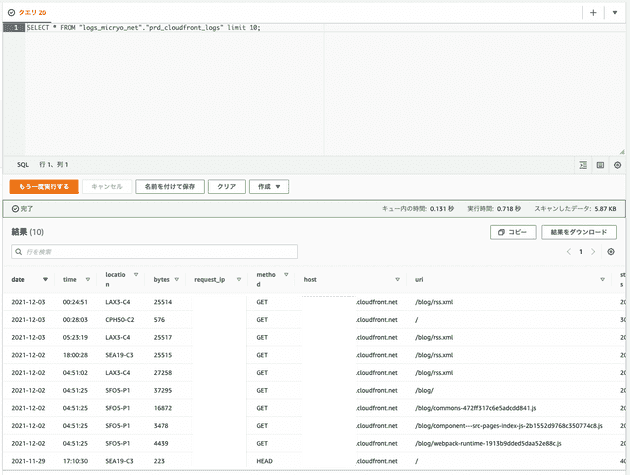
Task: Select bytes cell 37295
Action: 163,391
